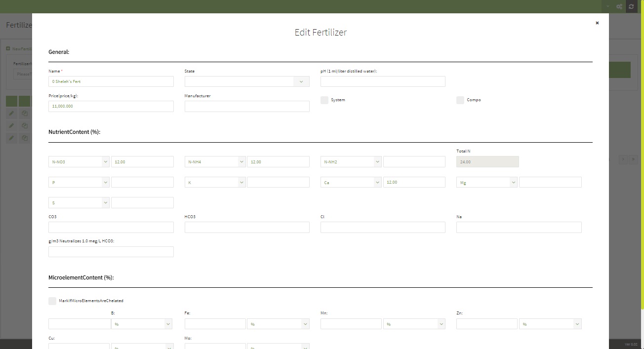Click the N-NO3 value field showing 12.00
This screenshot has width=644, height=349.
coord(142,162)
